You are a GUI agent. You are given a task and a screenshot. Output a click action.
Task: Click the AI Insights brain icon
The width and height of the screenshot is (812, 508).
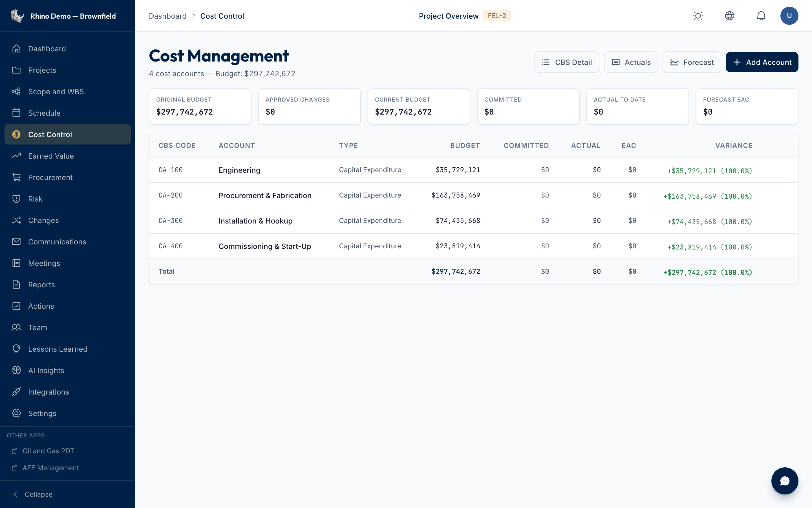tap(16, 370)
